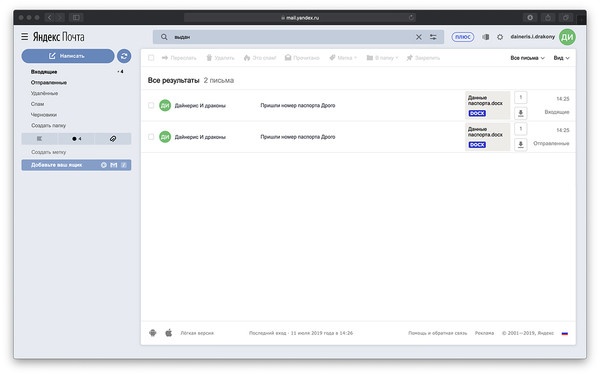Expand the Метка dropdown in toolbar
The image size is (600, 375).
click(343, 58)
